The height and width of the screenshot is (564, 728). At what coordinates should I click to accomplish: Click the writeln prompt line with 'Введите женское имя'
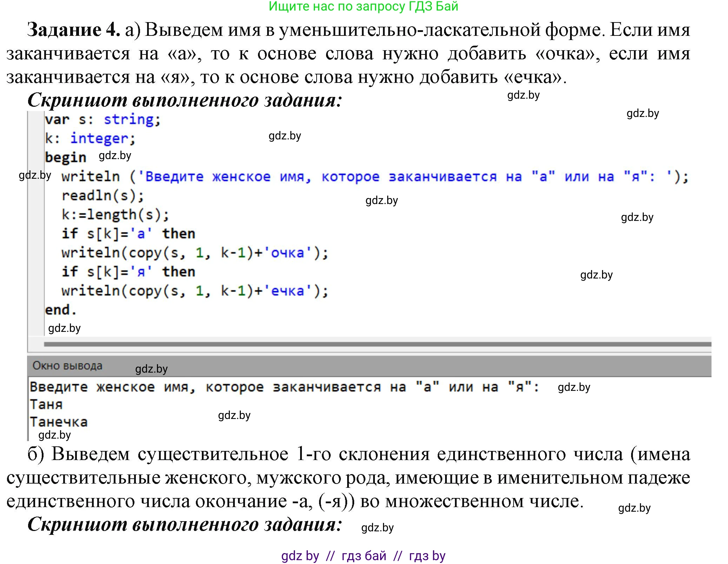pyautogui.click(x=375, y=177)
